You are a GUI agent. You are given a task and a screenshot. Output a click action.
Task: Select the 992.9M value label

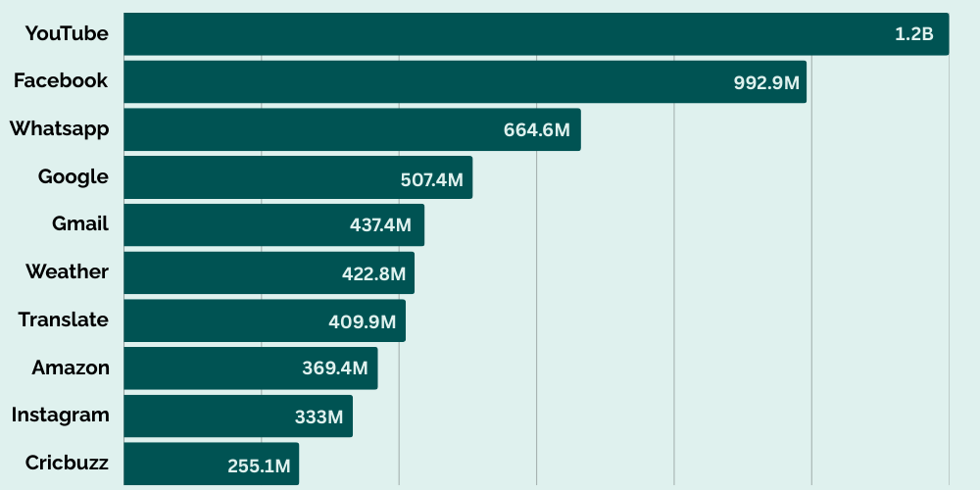pos(767,82)
